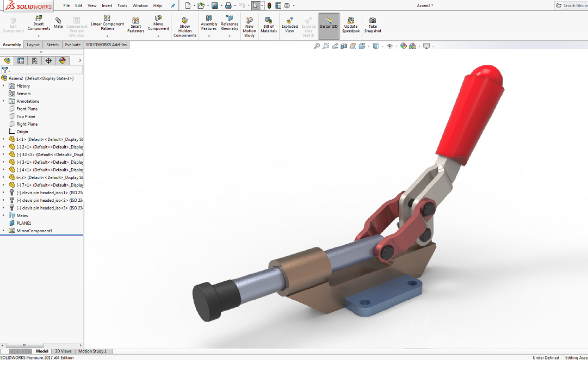
Task: Open the Motion Study 1 tab
Action: [92, 351]
